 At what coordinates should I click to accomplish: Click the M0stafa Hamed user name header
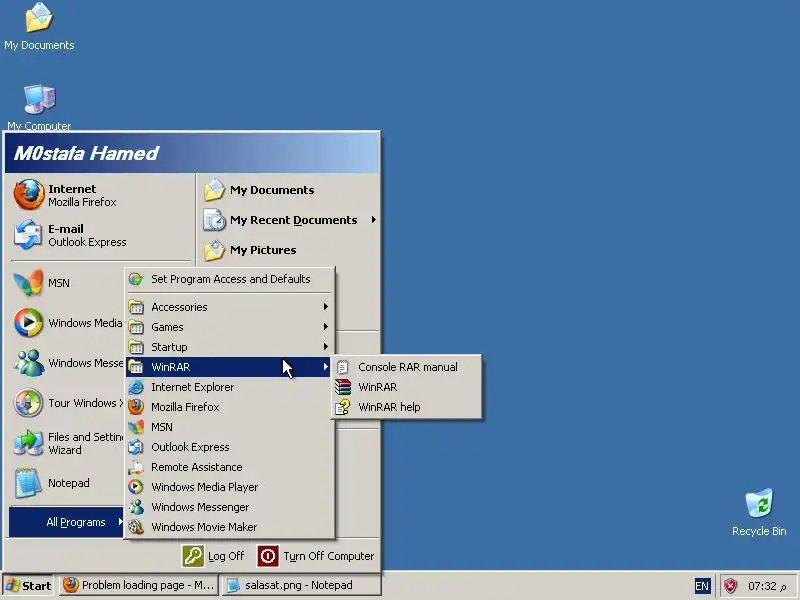[86, 153]
